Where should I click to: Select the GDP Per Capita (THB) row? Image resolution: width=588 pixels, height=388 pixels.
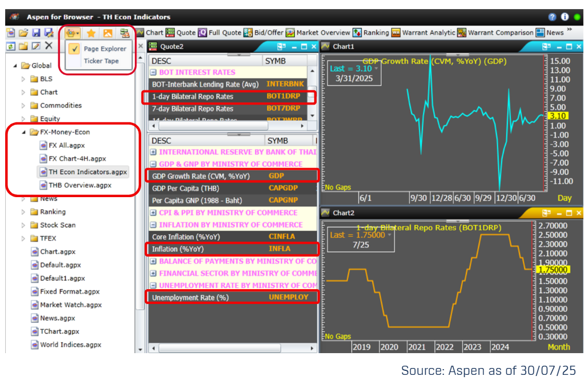(233, 188)
